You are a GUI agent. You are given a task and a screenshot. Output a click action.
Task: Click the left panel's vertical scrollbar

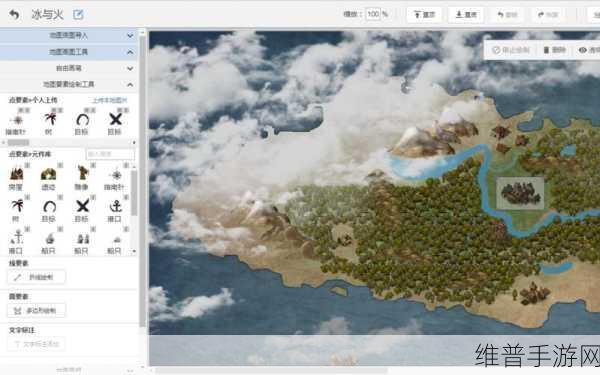(x=143, y=180)
